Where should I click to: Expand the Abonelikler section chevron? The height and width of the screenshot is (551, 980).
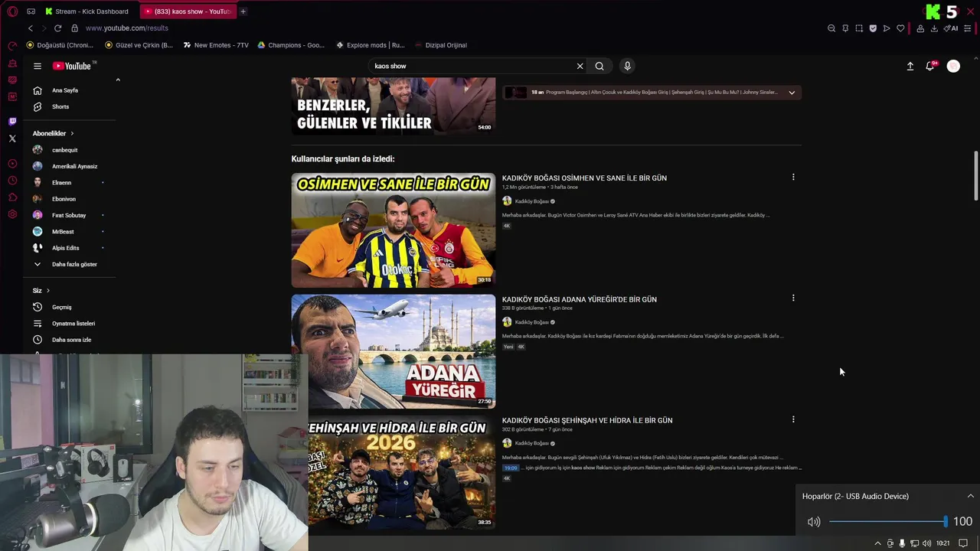click(x=72, y=133)
